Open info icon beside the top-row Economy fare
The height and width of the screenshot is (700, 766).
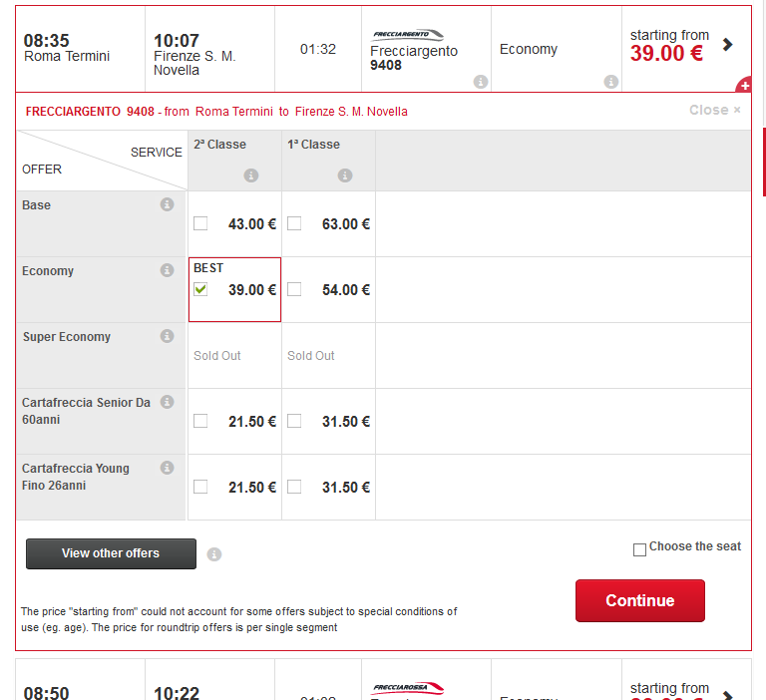click(x=610, y=82)
